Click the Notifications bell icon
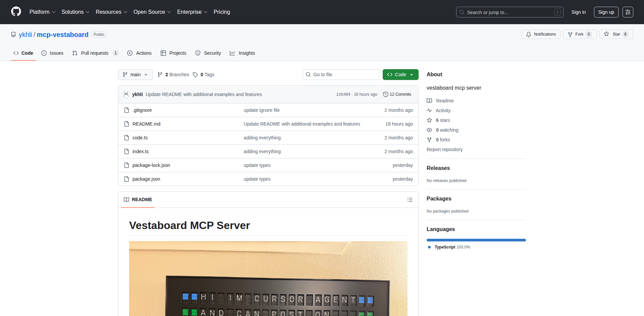The height and width of the screenshot is (316, 644). pyautogui.click(x=529, y=34)
